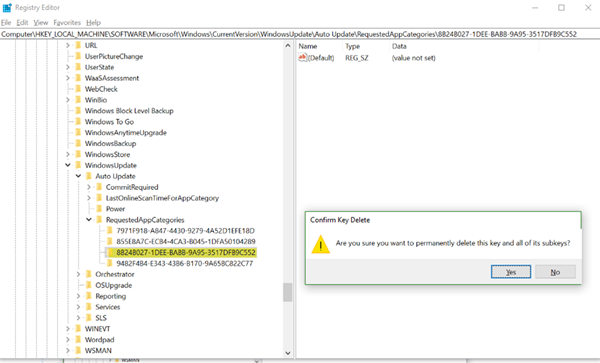The height and width of the screenshot is (363, 600).
Task: Confirm key deletion with Yes
Action: coord(511,272)
